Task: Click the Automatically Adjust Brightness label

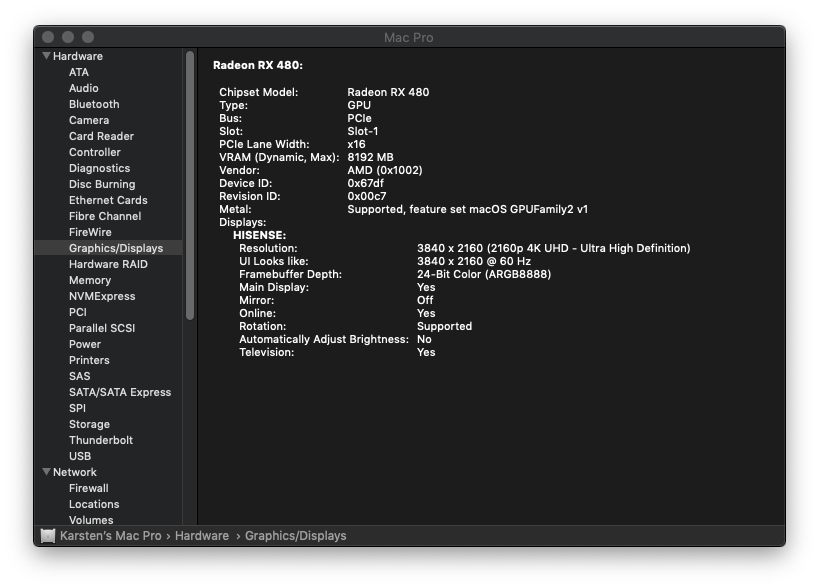Action: (x=324, y=339)
